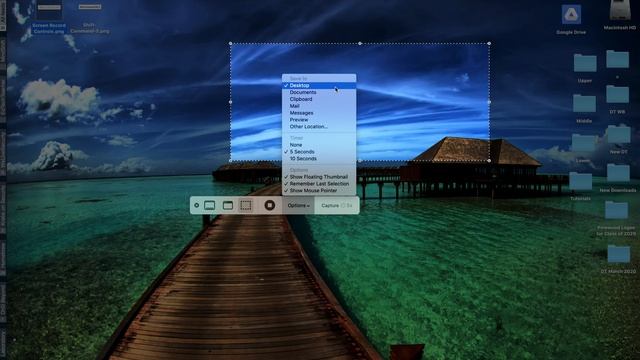Toggle Remember Last Selection option
This screenshot has width=640, height=360.
point(319,184)
